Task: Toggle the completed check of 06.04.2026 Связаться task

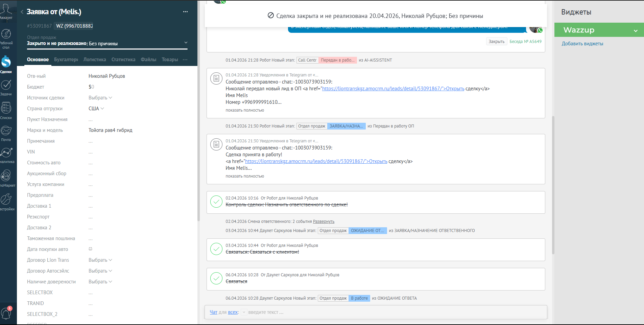Action: click(216, 278)
